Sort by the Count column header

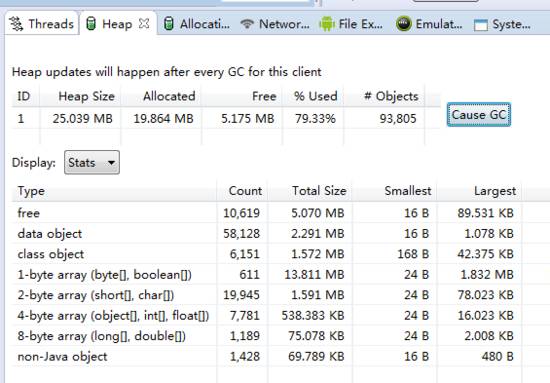click(245, 191)
